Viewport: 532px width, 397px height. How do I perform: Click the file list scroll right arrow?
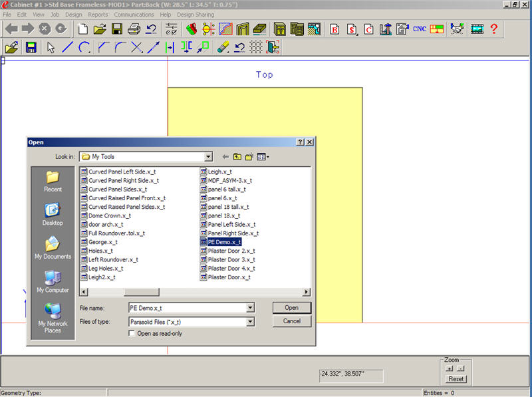pyautogui.click(x=307, y=292)
